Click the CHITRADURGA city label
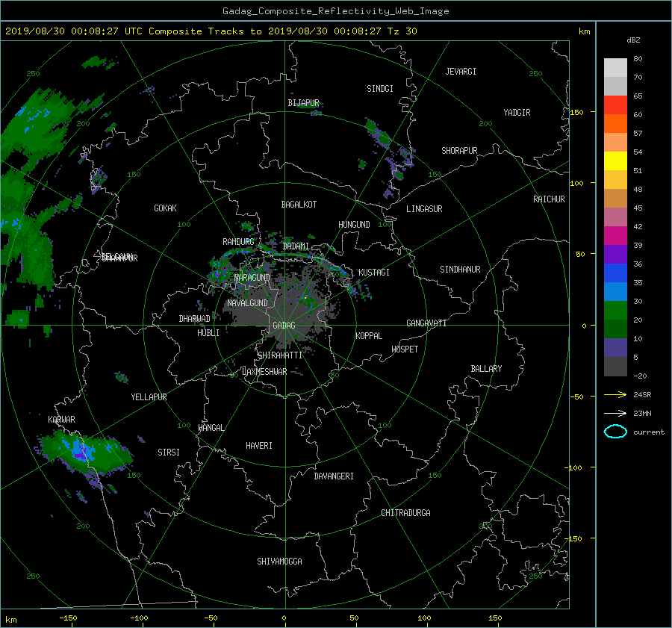The image size is (672, 628). (405, 513)
